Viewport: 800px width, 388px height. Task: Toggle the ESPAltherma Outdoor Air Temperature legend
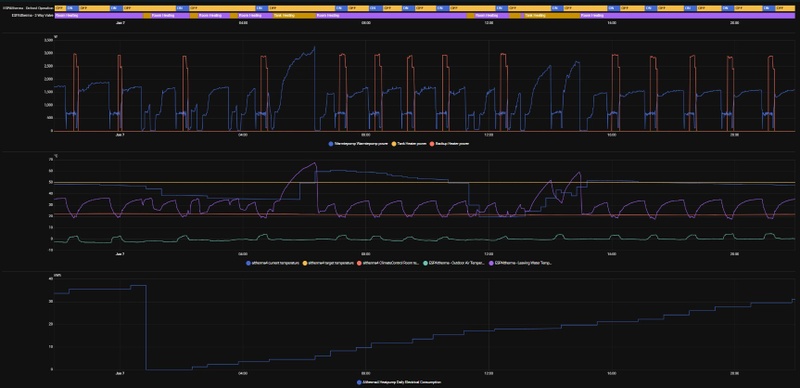point(454,263)
